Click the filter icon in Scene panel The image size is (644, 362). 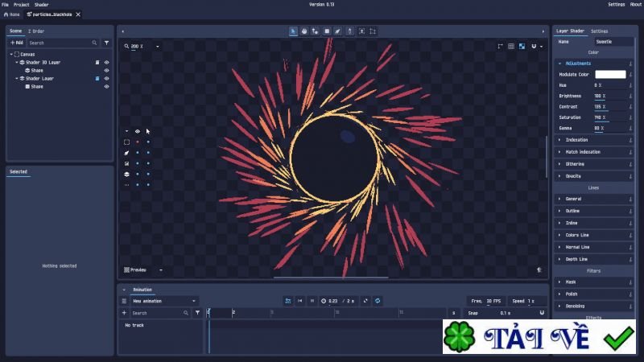click(106, 43)
